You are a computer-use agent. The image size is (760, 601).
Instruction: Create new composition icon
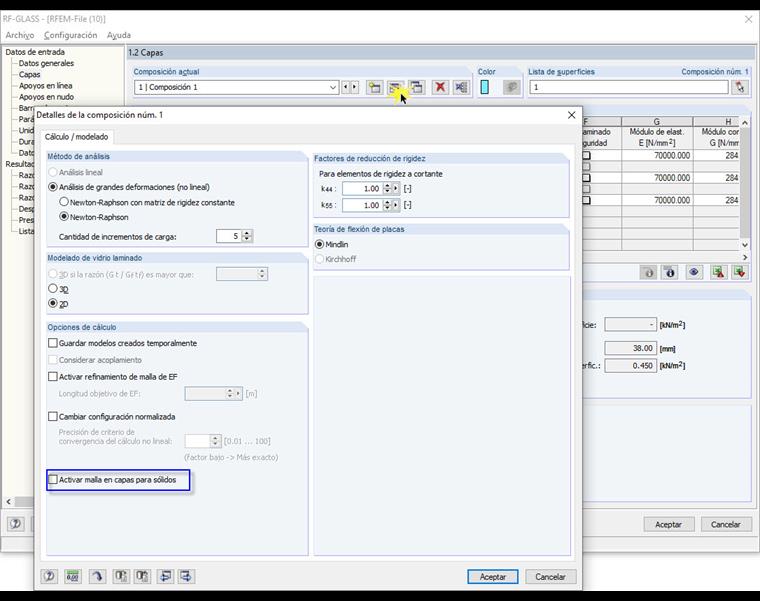point(374,87)
